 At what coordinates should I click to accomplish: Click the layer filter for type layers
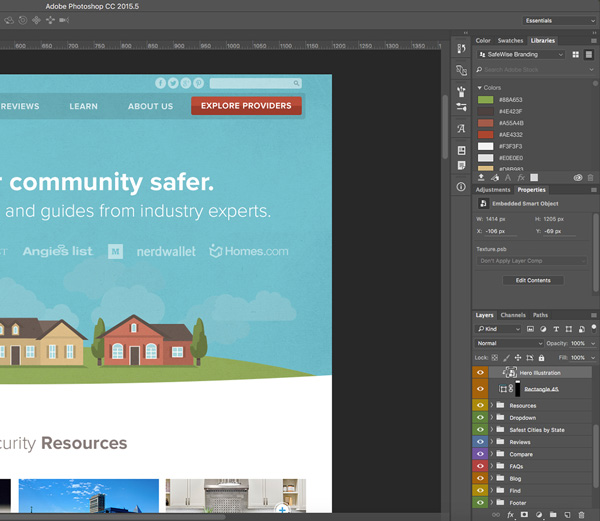pyautogui.click(x=556, y=329)
